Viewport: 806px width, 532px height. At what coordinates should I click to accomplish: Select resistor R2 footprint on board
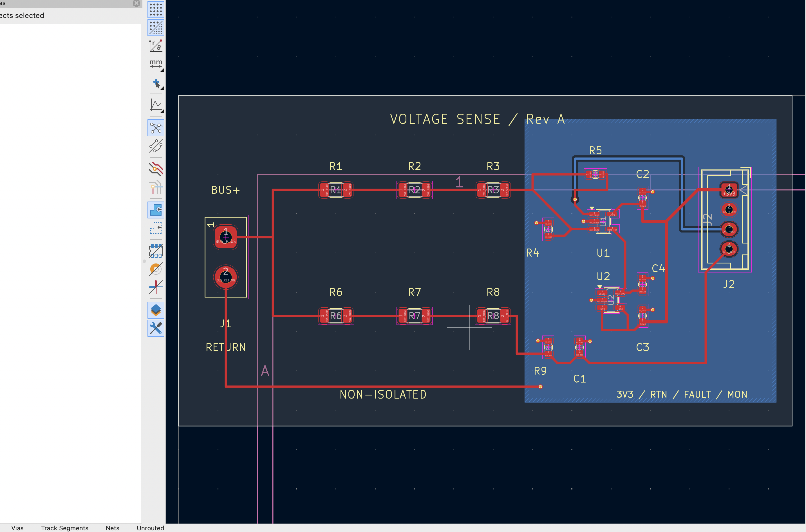[414, 190]
